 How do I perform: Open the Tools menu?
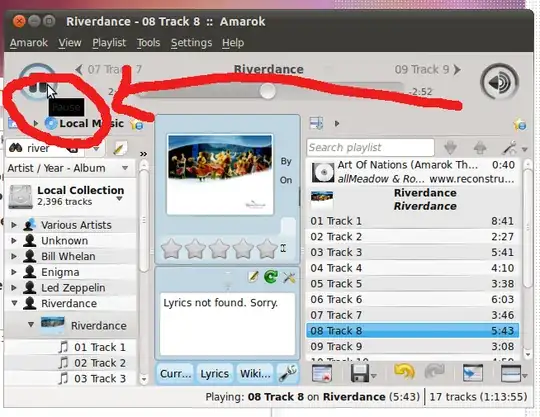pos(148,43)
